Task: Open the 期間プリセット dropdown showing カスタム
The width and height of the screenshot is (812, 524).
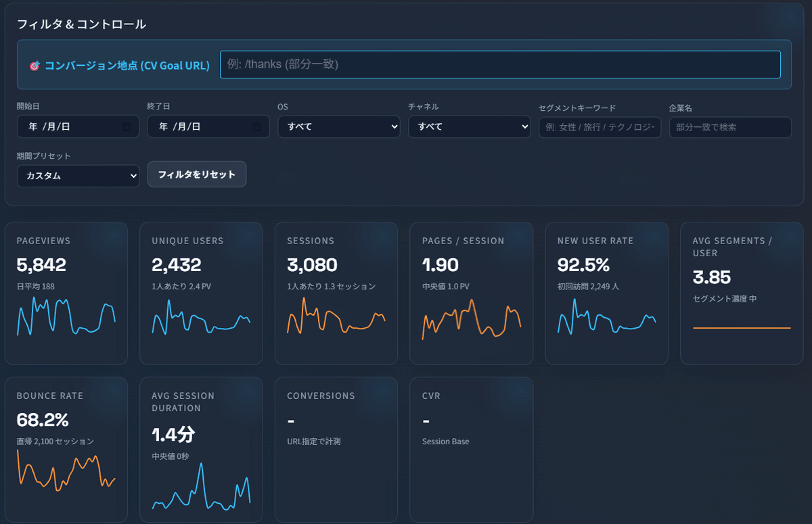Action: coord(78,175)
